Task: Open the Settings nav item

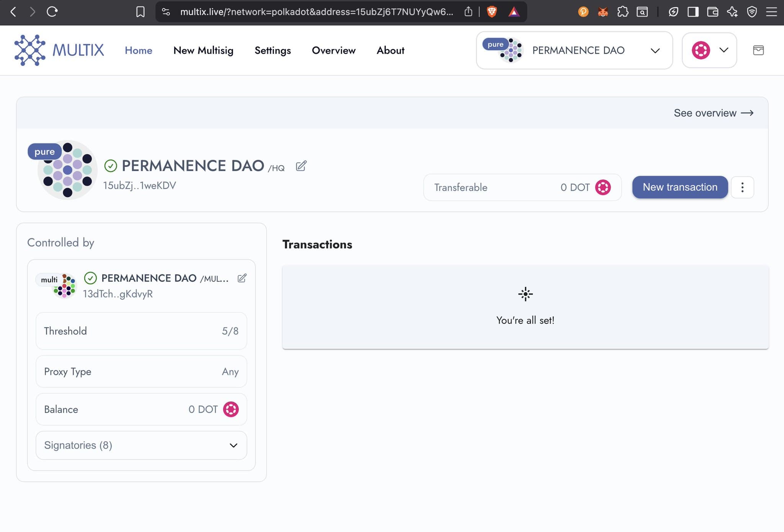Action: coord(273,50)
